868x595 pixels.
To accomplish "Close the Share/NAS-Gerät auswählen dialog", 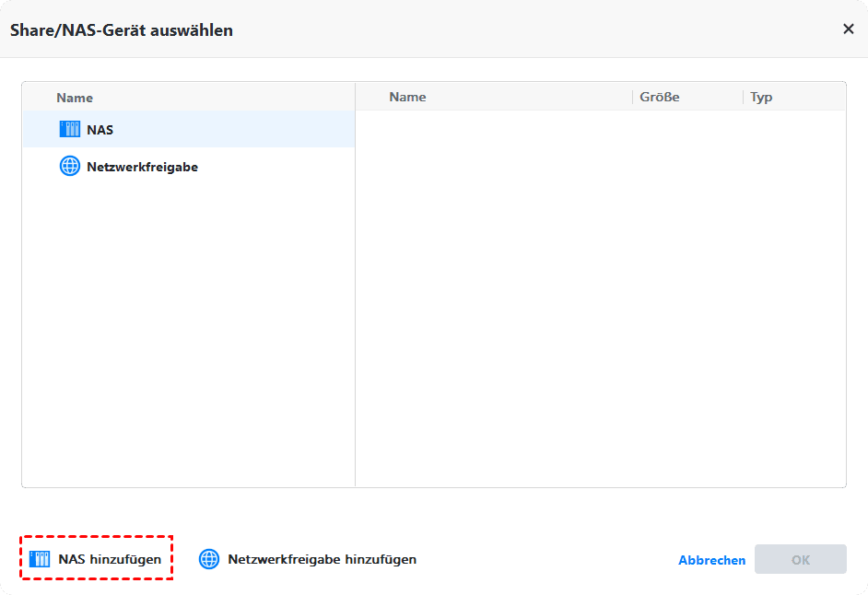I will point(848,29).
